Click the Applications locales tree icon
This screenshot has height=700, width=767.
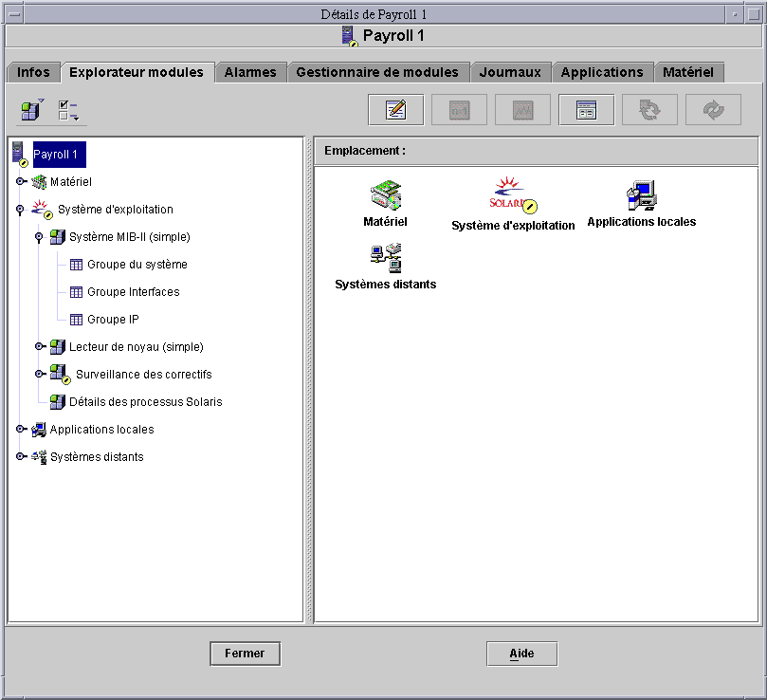[x=39, y=430]
